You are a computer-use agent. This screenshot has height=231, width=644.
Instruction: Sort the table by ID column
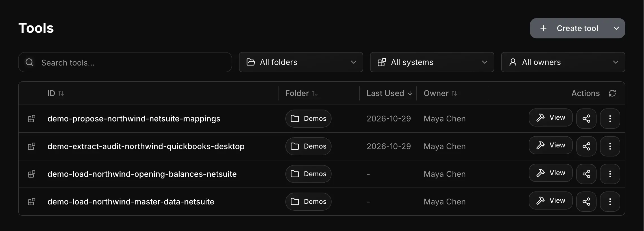tap(56, 93)
